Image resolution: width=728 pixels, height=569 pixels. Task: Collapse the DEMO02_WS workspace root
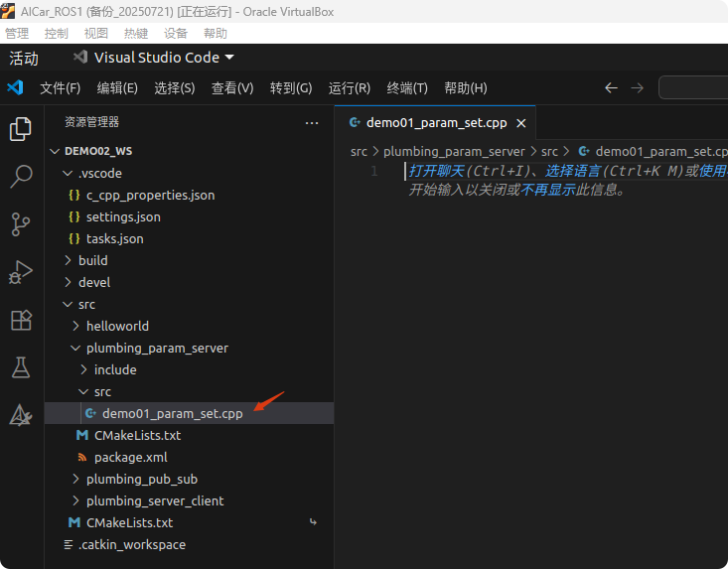[x=55, y=151]
